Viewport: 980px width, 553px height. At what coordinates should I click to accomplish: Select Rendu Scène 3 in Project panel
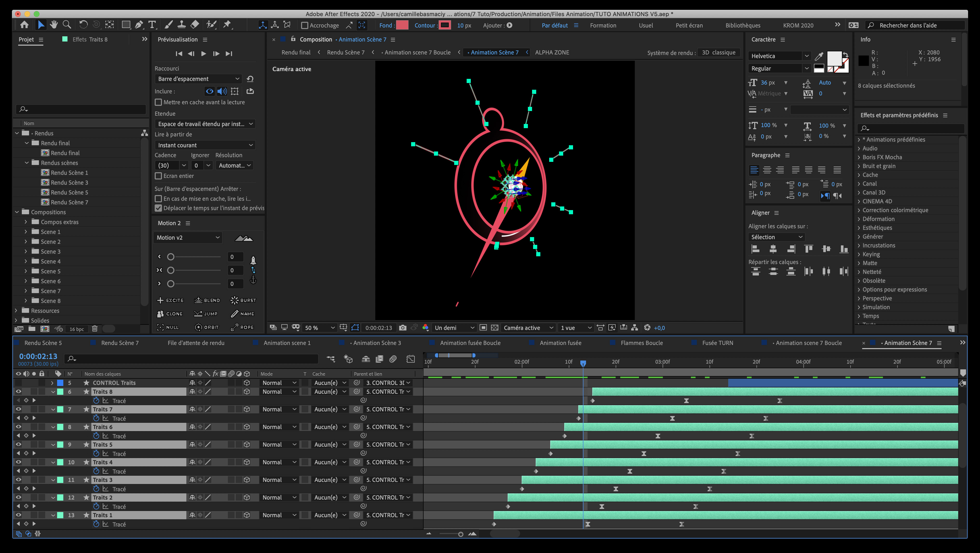point(69,183)
